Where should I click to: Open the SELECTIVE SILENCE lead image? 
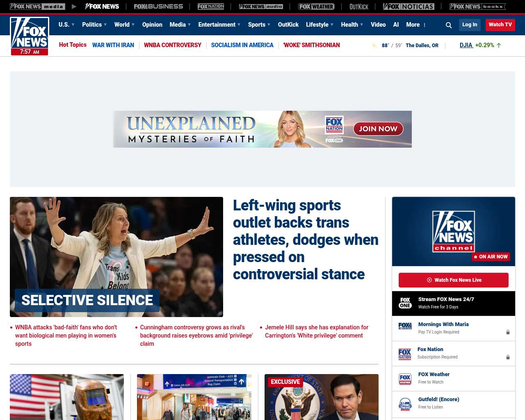click(116, 257)
